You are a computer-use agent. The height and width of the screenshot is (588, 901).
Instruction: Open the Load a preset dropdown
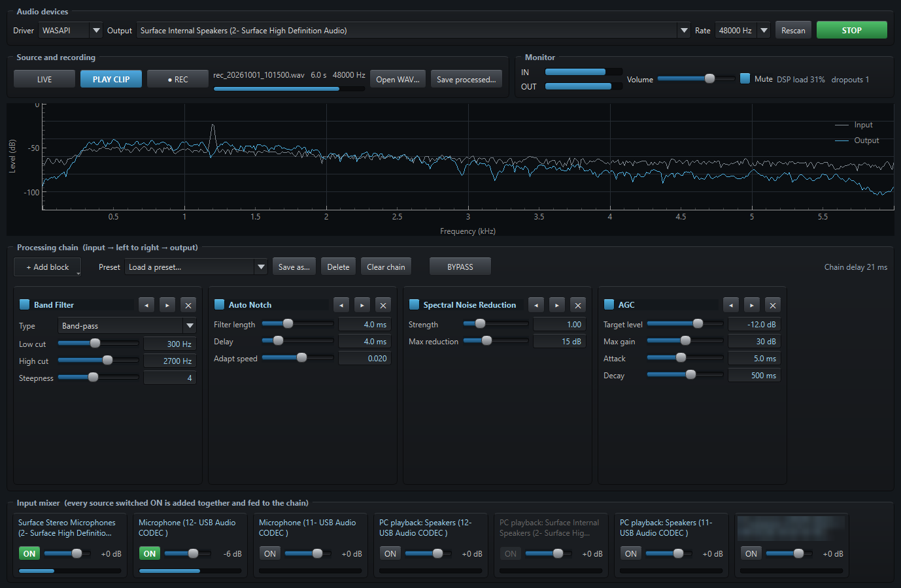(x=196, y=267)
